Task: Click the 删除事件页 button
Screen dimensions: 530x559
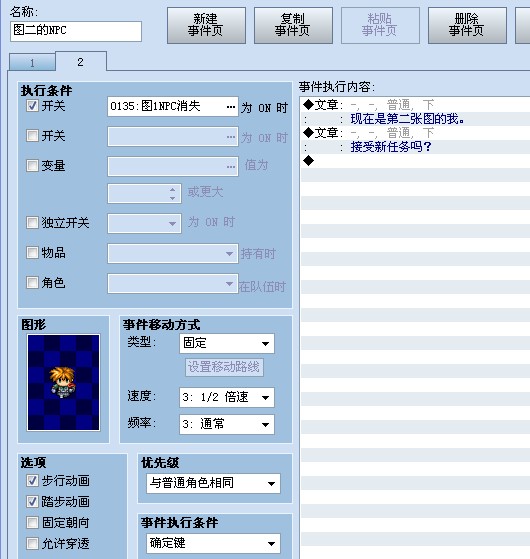Action: pyautogui.click(x=467, y=26)
